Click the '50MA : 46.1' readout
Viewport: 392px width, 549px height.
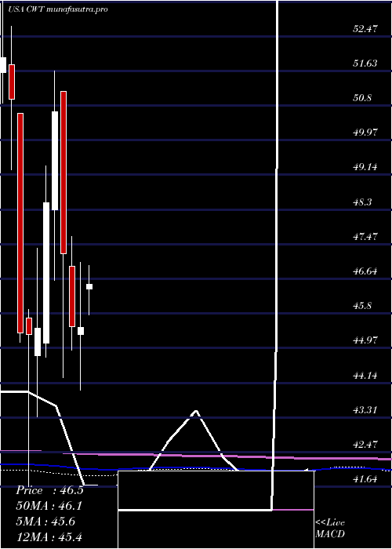click(x=49, y=506)
